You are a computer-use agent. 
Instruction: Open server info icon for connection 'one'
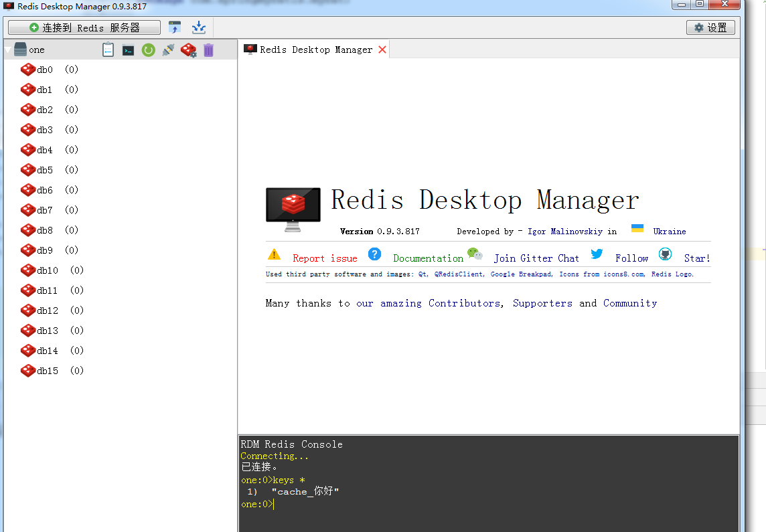[x=108, y=50]
